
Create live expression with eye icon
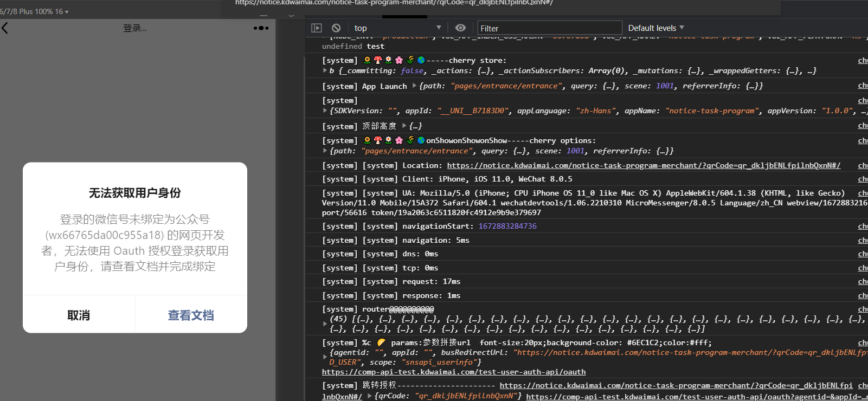click(460, 28)
